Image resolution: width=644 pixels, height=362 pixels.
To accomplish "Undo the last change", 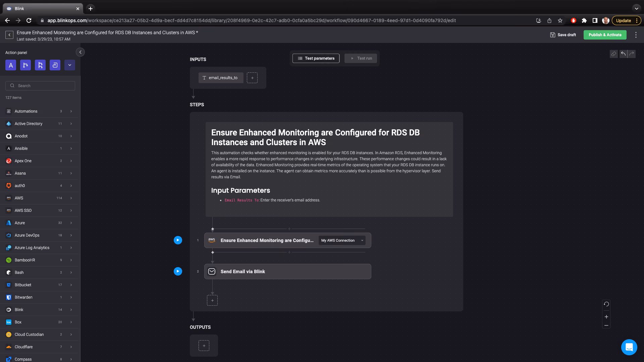I will click(x=623, y=54).
